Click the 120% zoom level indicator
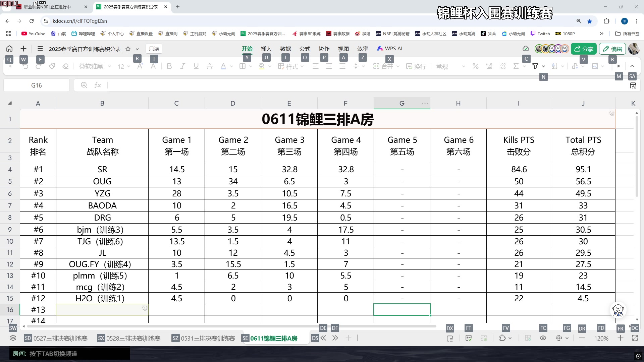644x362 pixels. click(601, 338)
